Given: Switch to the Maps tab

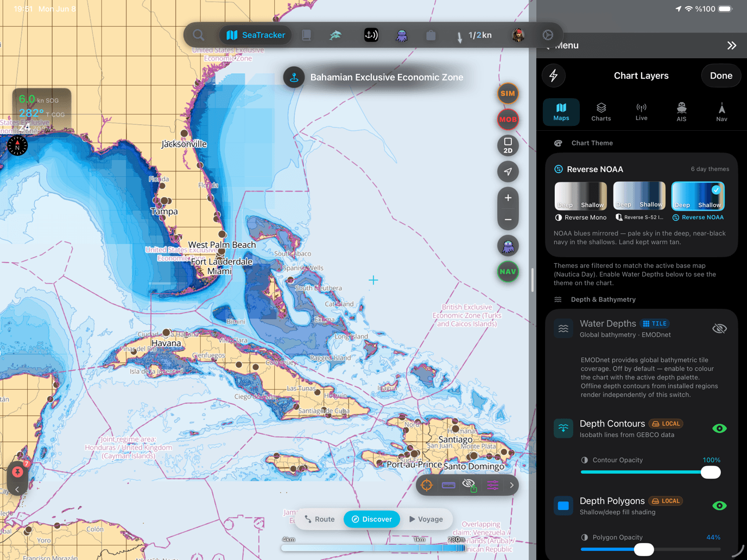Looking at the screenshot, I should click(561, 112).
